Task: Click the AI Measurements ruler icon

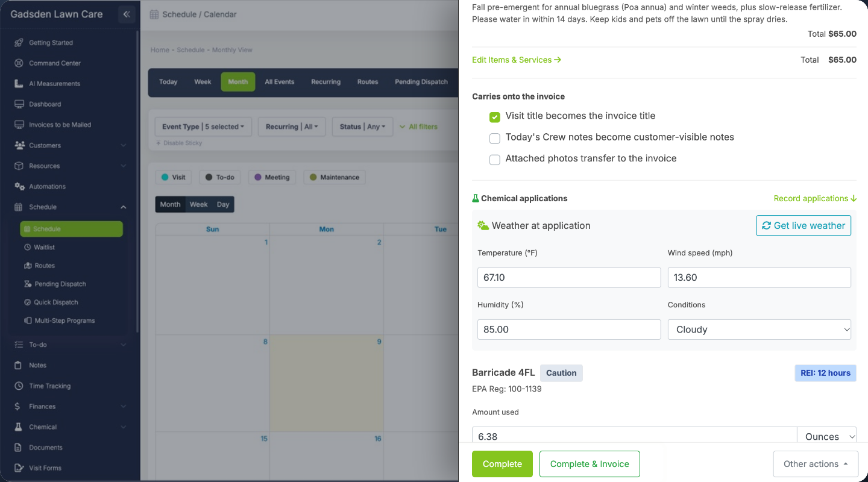Action: pos(19,84)
